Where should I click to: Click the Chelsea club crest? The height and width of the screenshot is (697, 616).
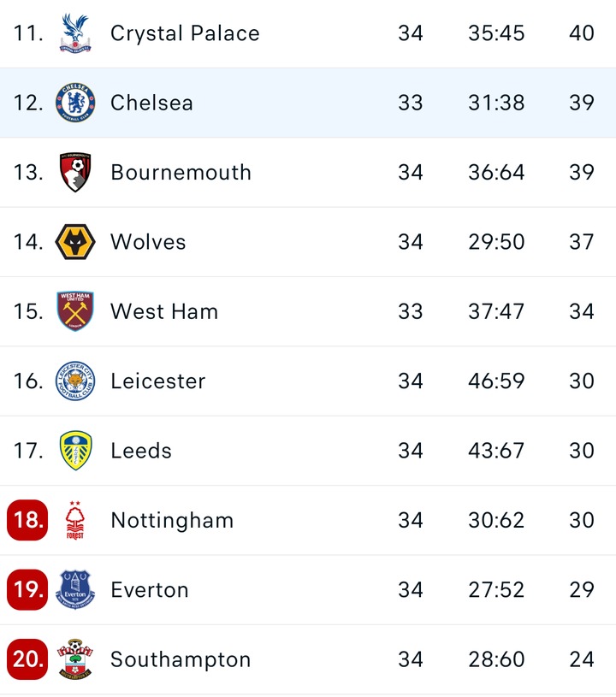pyautogui.click(x=75, y=103)
